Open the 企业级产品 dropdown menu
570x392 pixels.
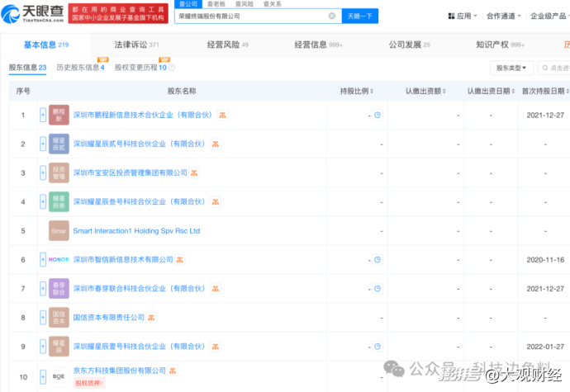tap(549, 16)
